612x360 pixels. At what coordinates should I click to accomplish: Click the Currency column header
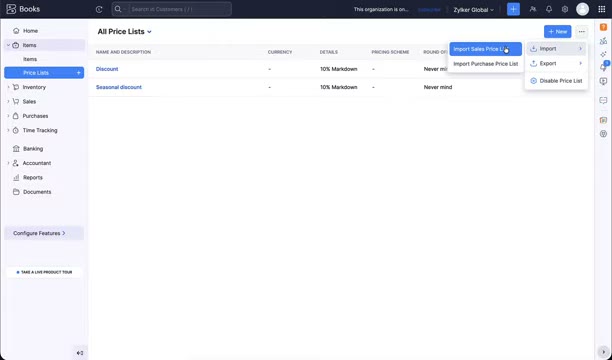(280, 52)
